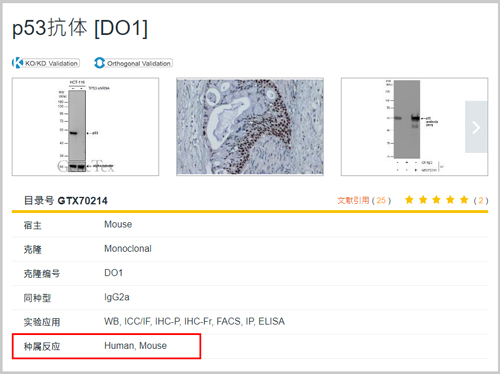Click the KO/KD Validation label text
The image size is (500, 374).
point(51,63)
